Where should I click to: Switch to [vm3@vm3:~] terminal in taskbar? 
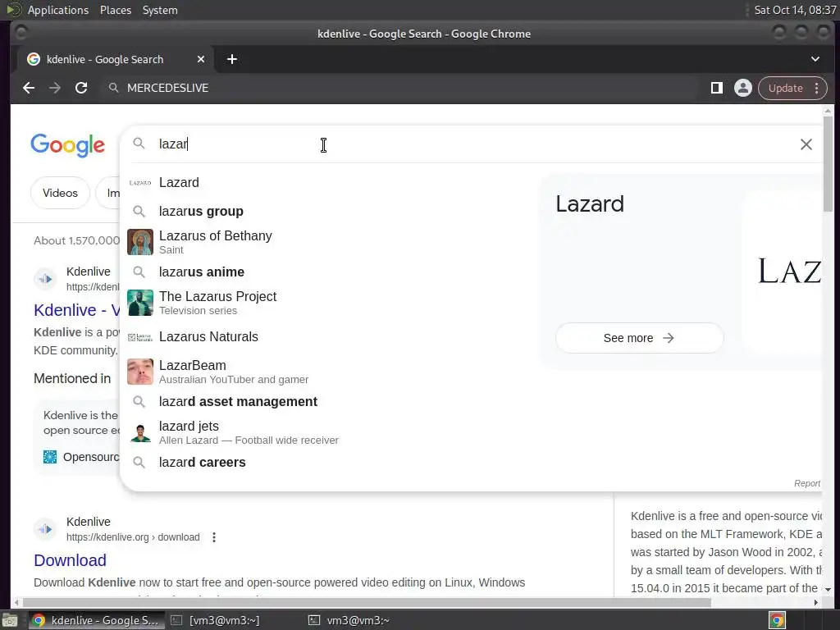pos(216,620)
